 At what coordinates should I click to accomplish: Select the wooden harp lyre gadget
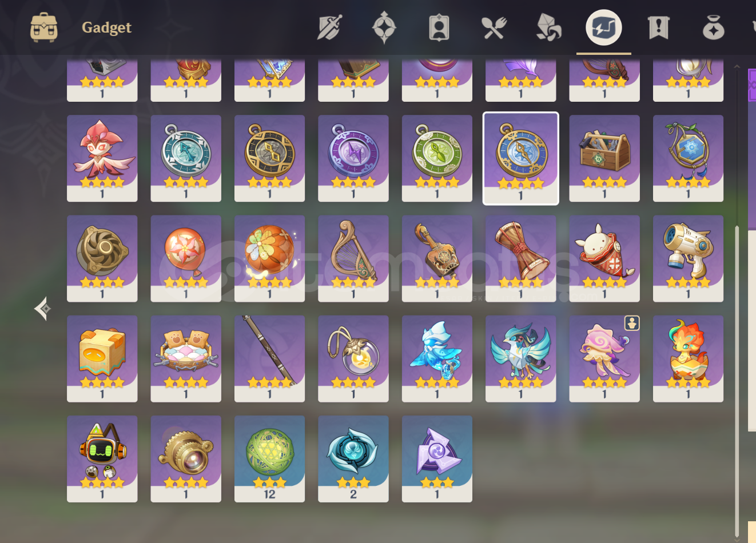pos(353,258)
